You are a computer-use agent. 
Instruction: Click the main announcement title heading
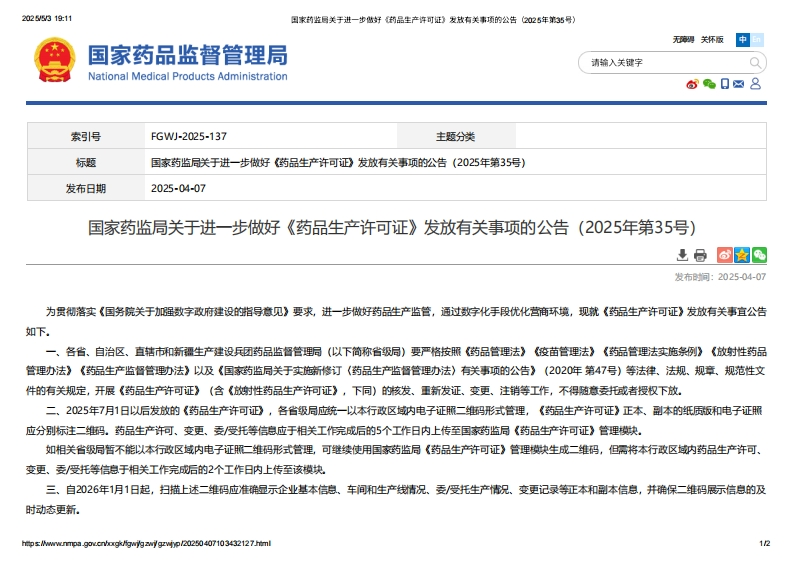click(392, 226)
